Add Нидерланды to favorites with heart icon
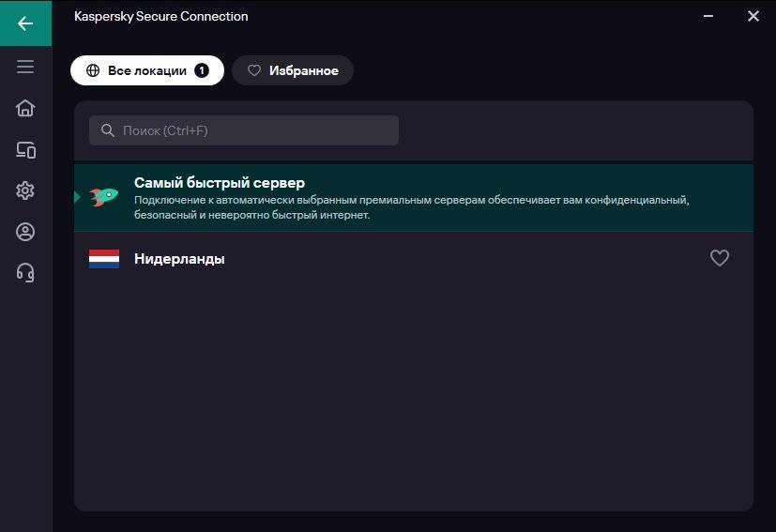776x532 pixels. pos(719,258)
